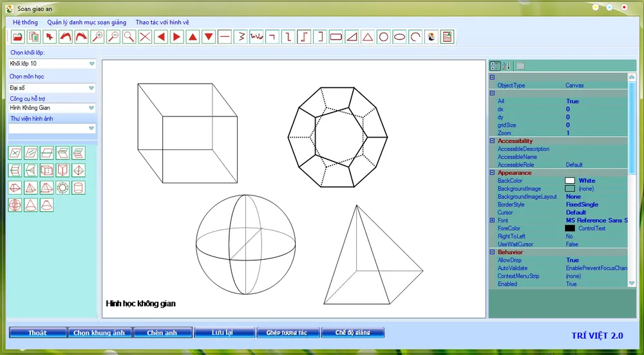This screenshot has height=355, width=644.
Task: Pick the sphere shape in shape palette
Action: click(15, 205)
